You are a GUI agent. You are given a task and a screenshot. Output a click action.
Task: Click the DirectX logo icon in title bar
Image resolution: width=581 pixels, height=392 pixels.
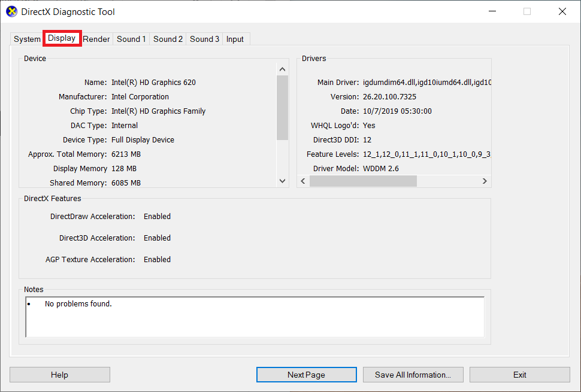point(11,11)
